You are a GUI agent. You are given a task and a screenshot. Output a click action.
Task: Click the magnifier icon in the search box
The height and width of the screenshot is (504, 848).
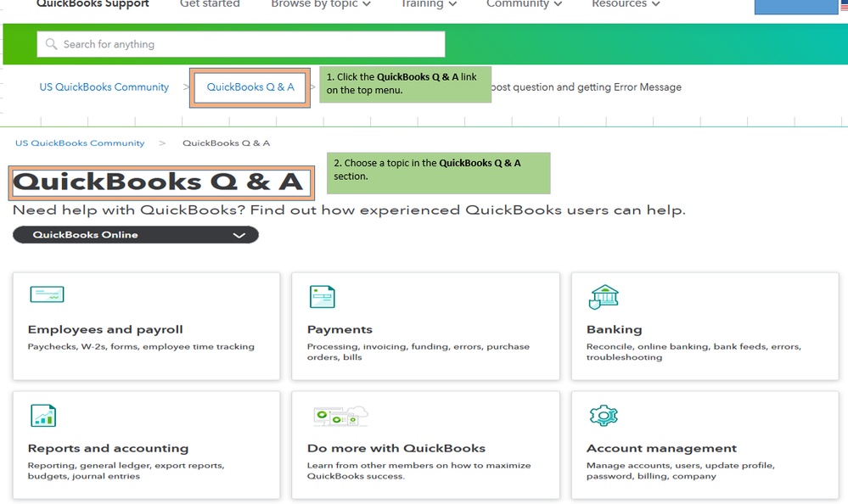tap(51, 44)
